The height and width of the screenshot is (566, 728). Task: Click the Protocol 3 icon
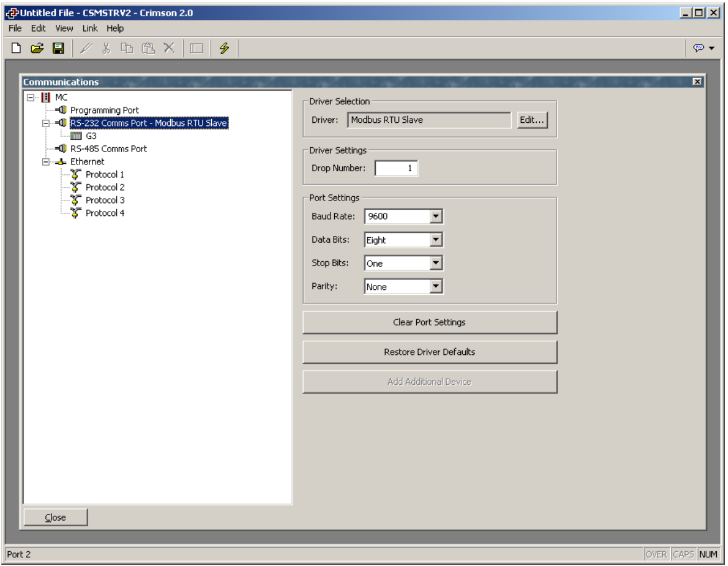click(76, 200)
